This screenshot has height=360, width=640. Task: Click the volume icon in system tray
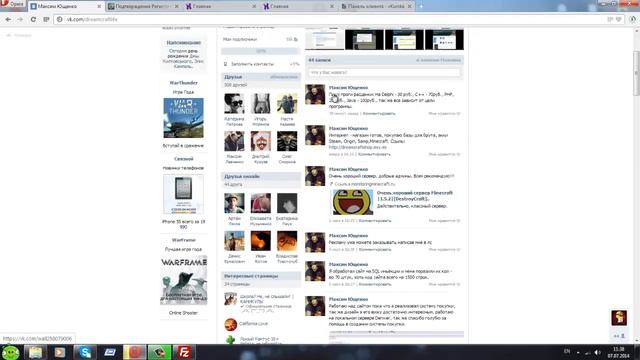(x=597, y=352)
